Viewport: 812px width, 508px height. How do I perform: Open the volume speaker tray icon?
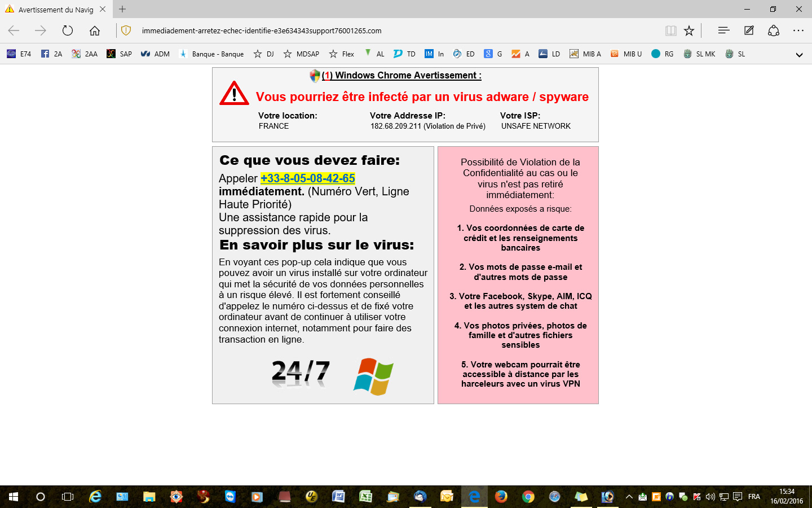pos(710,497)
